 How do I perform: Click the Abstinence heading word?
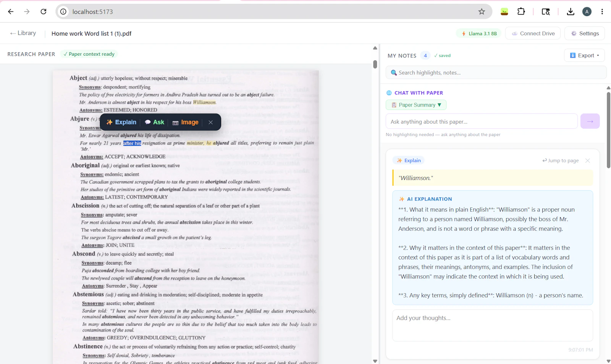[88, 346]
